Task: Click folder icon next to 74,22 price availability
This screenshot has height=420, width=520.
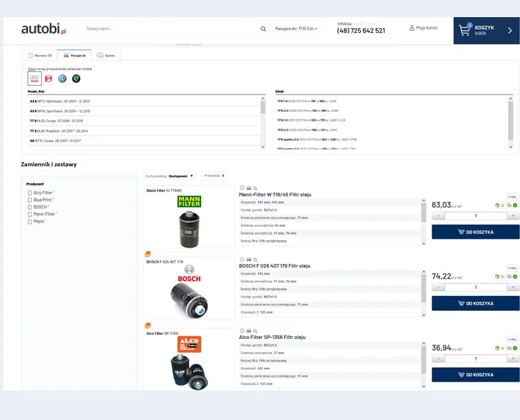Action: pos(509,277)
